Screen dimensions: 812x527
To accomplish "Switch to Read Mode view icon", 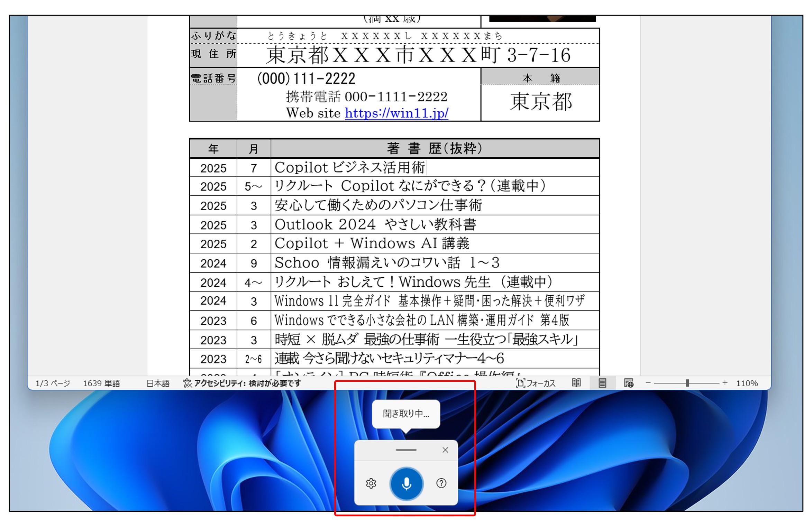I will click(x=576, y=383).
